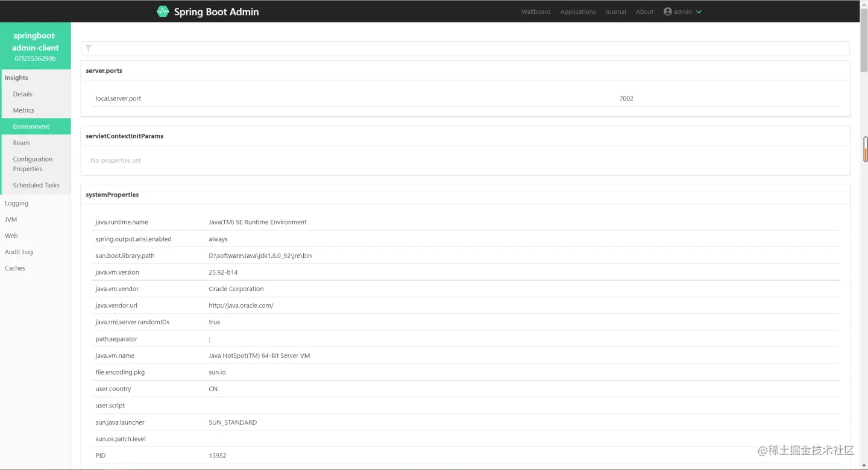
Task: Click the PID property name
Action: click(x=100, y=456)
